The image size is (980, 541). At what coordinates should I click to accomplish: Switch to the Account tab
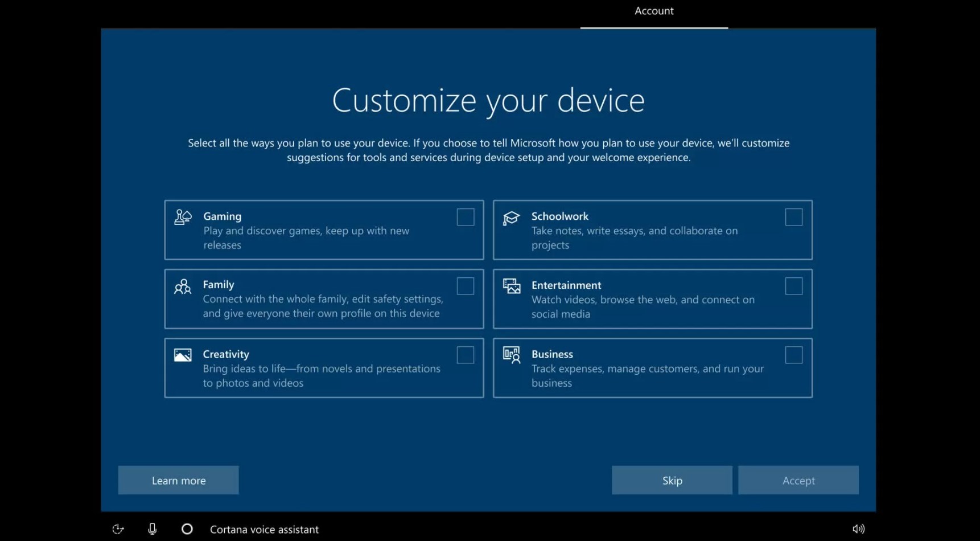654,11
